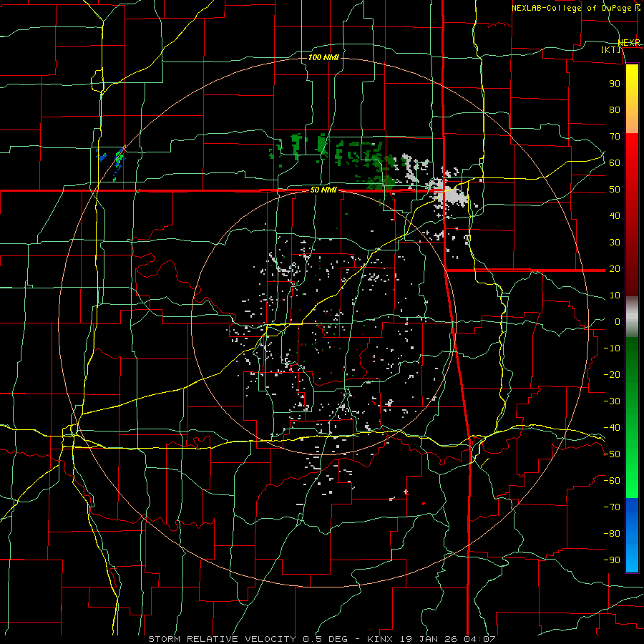
Task: Click the 04:07 timestamp in the caption
Action: pos(479,639)
